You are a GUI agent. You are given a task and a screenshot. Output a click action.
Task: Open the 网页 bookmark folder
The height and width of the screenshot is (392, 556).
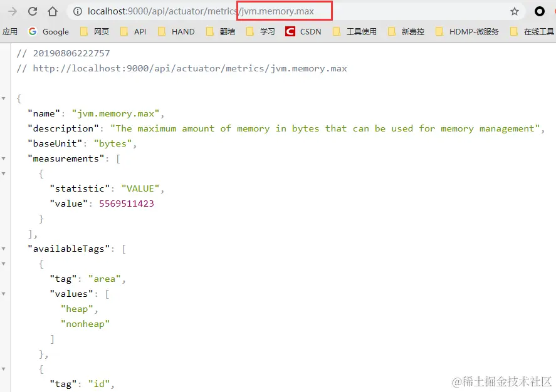click(95, 31)
